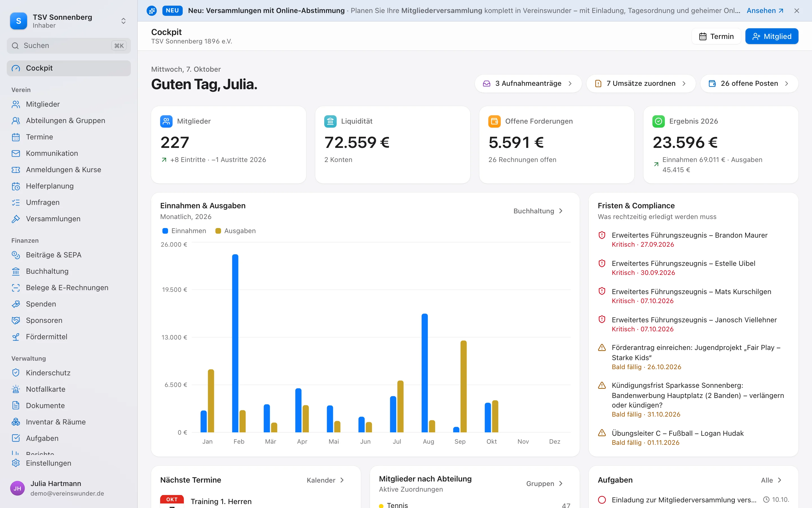Open Inventar & Räume

pyautogui.click(x=69, y=422)
